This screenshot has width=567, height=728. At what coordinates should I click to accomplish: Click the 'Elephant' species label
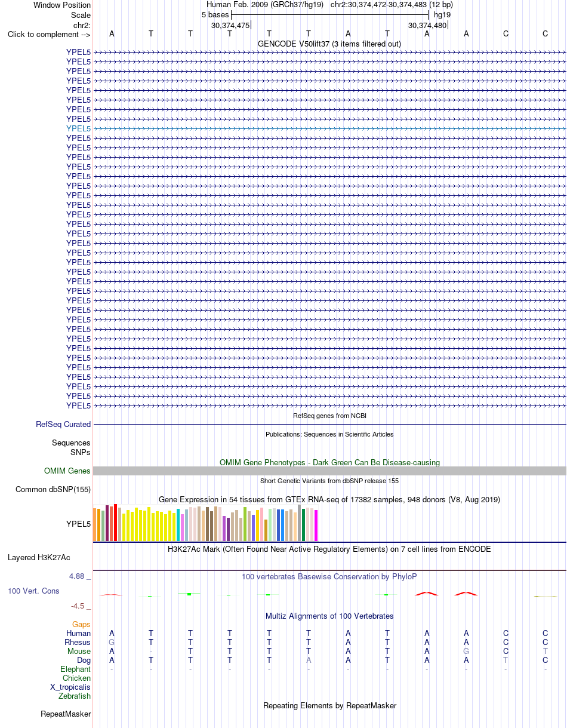75,669
